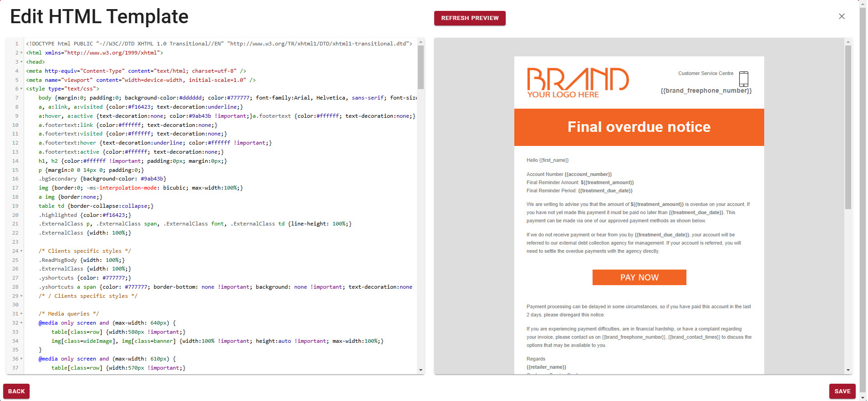Screen dimensions: 868x401
Task: Click the code editor vertical scrollbar thumb
Action: click(421, 67)
